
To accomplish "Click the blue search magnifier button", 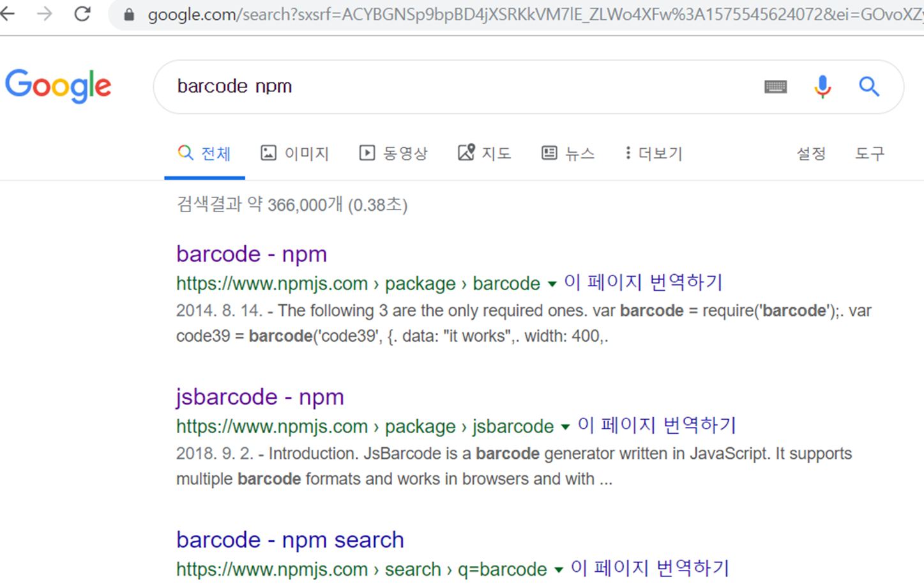I will point(869,86).
